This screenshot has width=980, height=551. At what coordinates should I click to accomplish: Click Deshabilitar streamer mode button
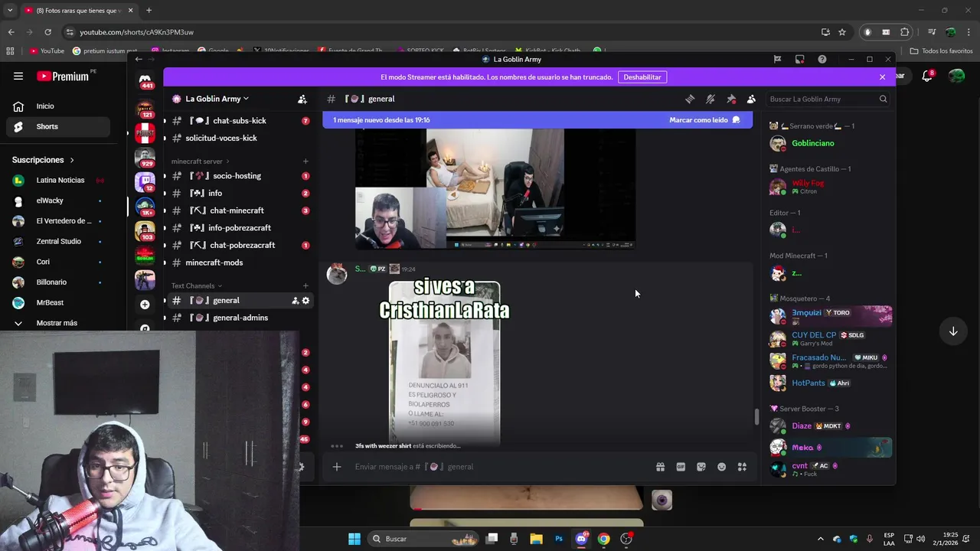click(642, 77)
